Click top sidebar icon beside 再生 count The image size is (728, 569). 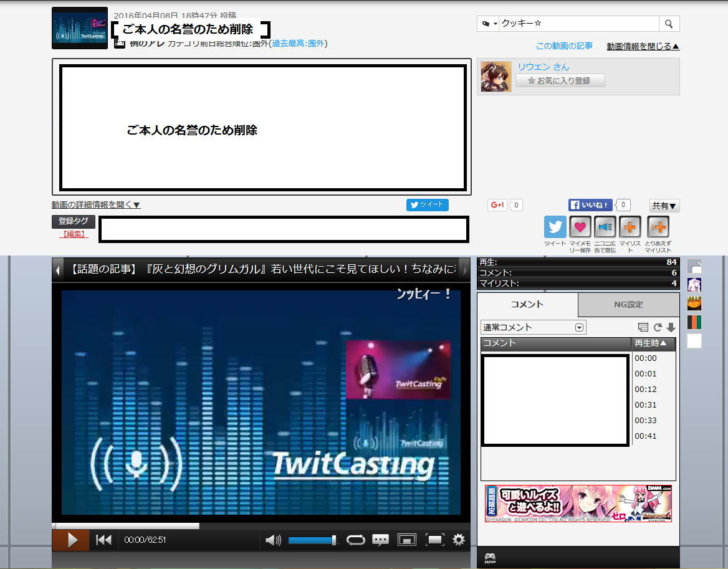pyautogui.click(x=694, y=266)
